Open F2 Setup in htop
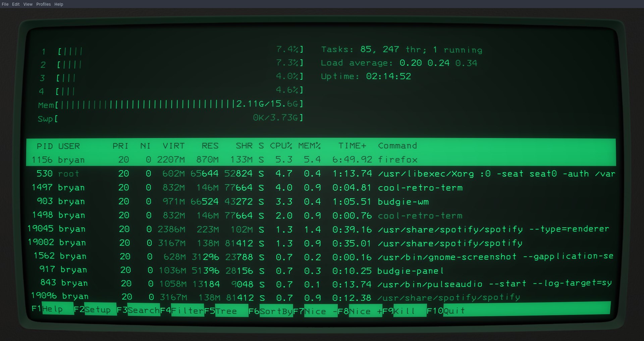 coord(95,309)
